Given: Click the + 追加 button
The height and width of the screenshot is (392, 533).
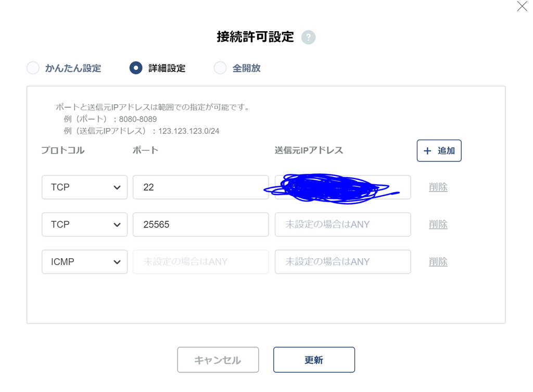Looking at the screenshot, I should coord(439,150).
